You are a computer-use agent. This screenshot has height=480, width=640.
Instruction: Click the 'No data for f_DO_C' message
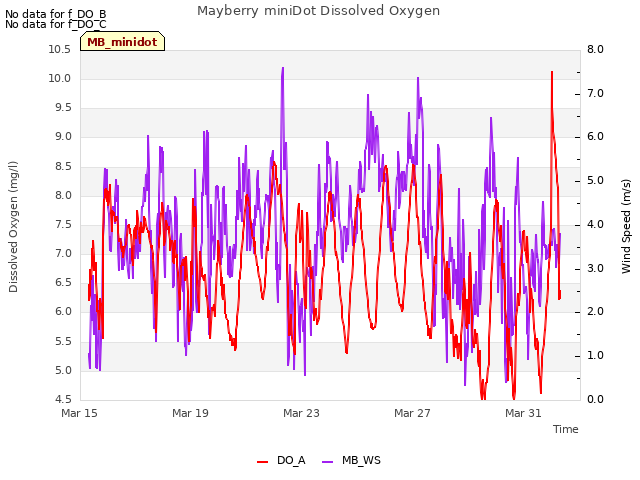(56, 24)
